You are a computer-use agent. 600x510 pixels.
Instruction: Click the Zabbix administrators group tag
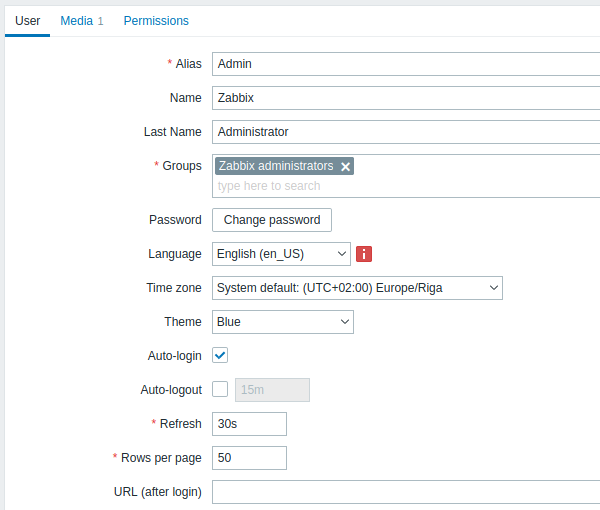276,166
